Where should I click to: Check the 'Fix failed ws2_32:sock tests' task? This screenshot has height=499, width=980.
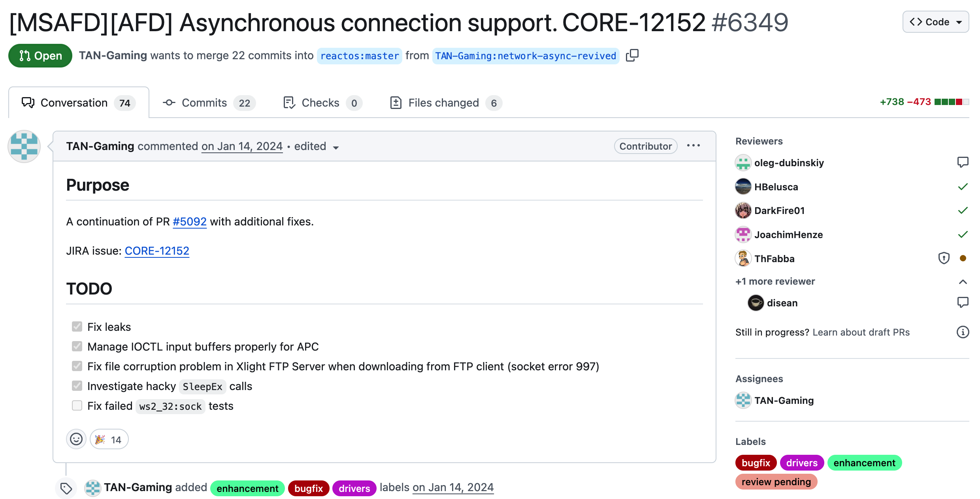(x=77, y=405)
